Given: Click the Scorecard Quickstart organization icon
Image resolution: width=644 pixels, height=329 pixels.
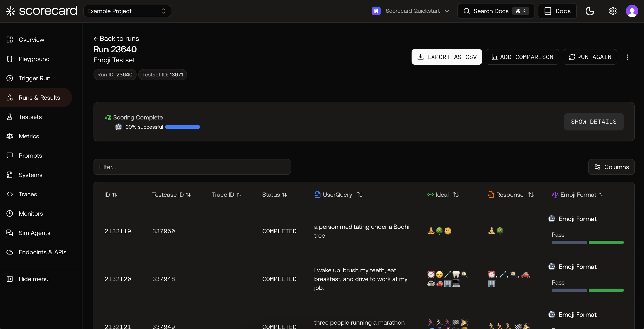Looking at the screenshot, I should (x=376, y=11).
